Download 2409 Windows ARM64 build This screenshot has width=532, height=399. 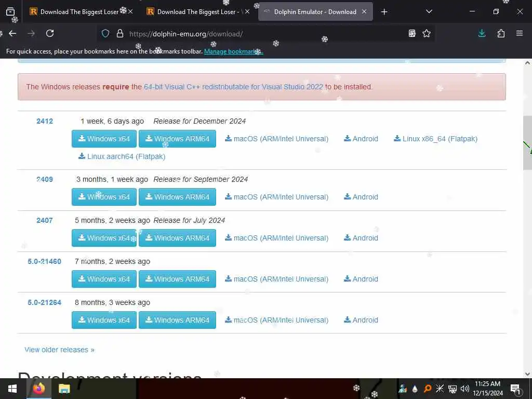click(x=178, y=197)
